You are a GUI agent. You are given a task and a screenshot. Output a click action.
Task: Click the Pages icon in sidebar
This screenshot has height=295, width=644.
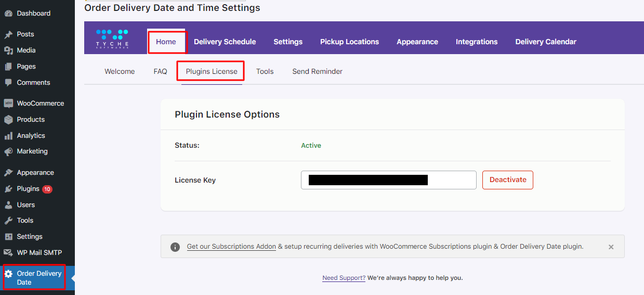point(8,67)
